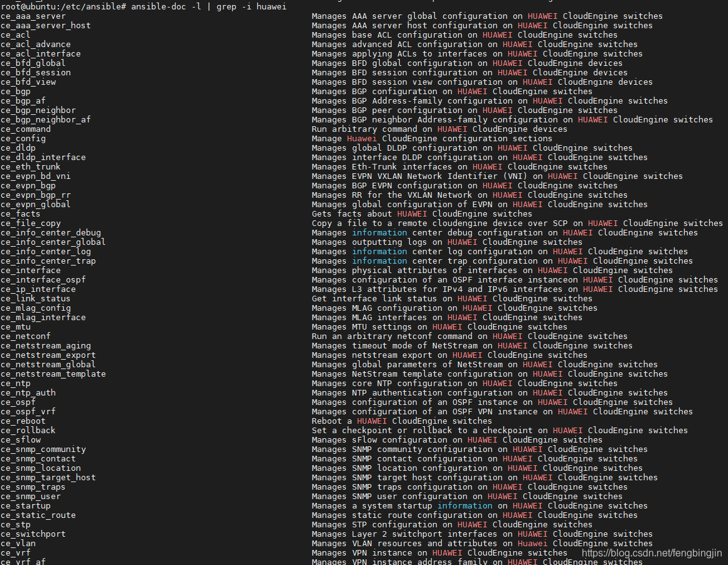
Task: Select the ce_interface_ospf module name
Action: [43, 280]
